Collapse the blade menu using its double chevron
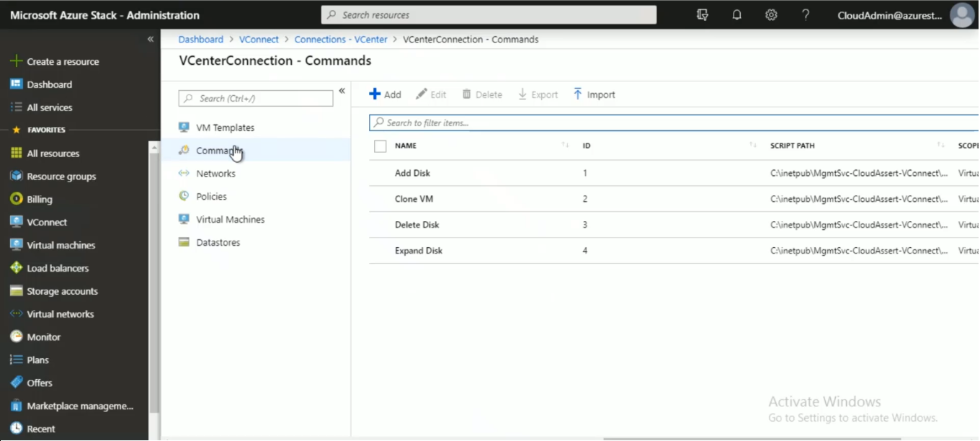980x441 pixels. pyautogui.click(x=342, y=91)
